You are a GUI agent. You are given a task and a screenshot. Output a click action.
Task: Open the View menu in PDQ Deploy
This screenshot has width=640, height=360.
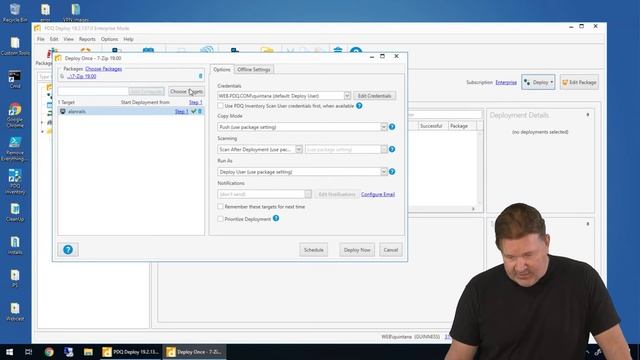pyautogui.click(x=68, y=39)
